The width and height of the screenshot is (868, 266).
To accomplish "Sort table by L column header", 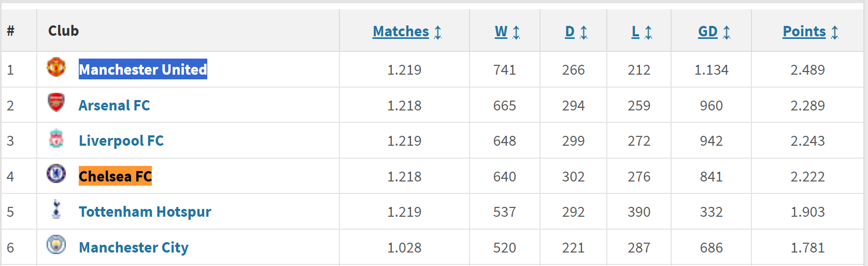I will tap(635, 32).
